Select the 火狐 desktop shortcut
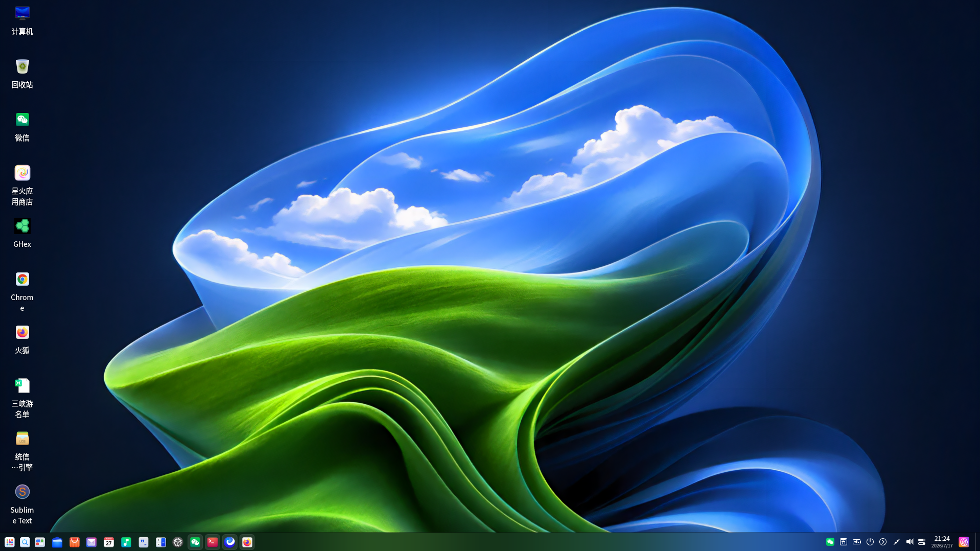The height and width of the screenshot is (551, 980). [x=22, y=339]
